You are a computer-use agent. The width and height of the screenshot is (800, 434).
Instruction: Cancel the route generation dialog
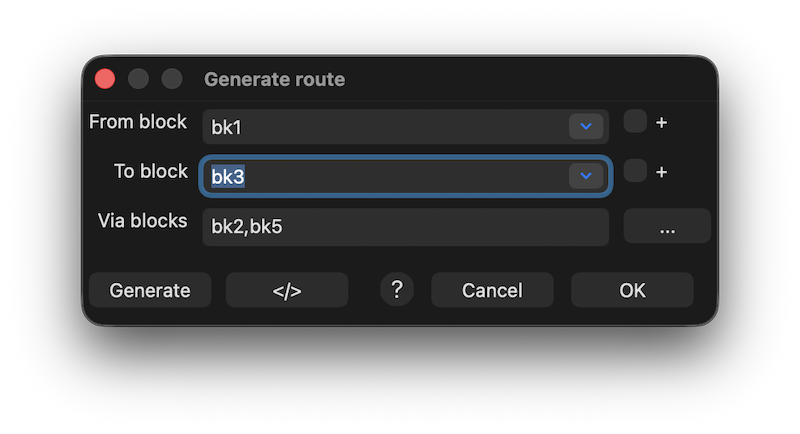[492, 290]
